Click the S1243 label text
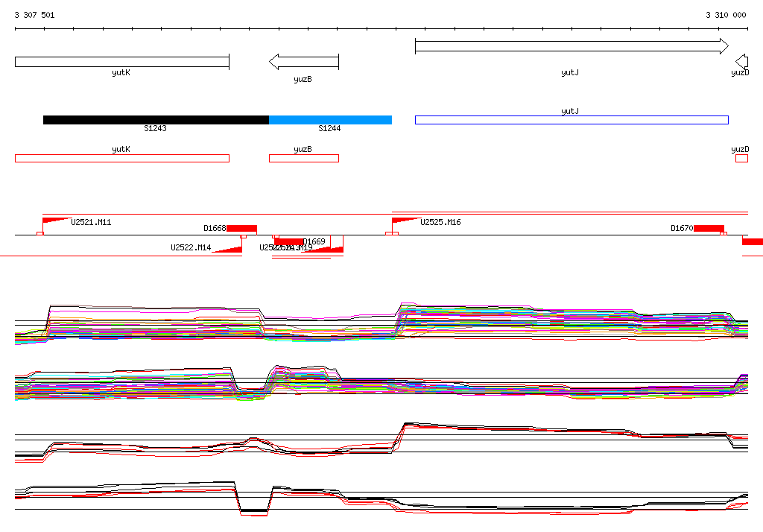The height and width of the screenshot is (532, 763). 155,128
